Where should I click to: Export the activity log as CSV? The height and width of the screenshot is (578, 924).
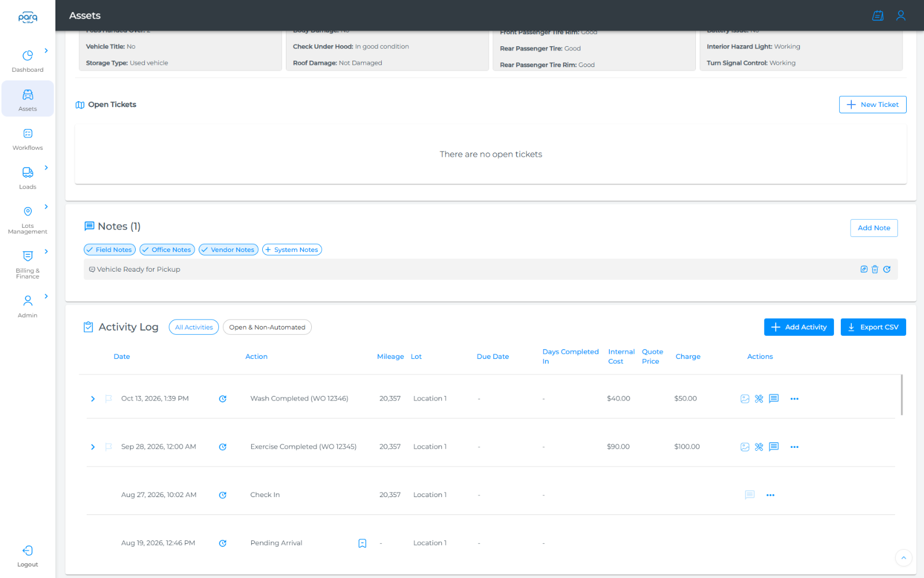point(873,327)
